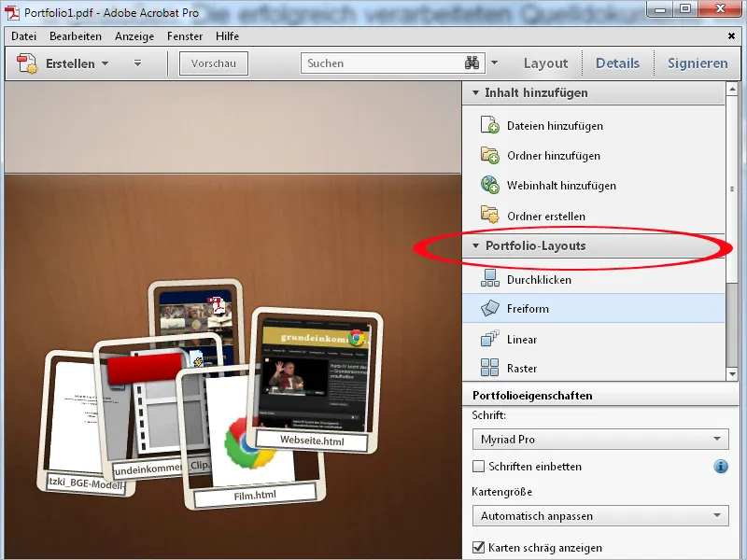This screenshot has height=560, width=747.
Task: Click the Dateien hinzufügen link
Action: click(555, 126)
